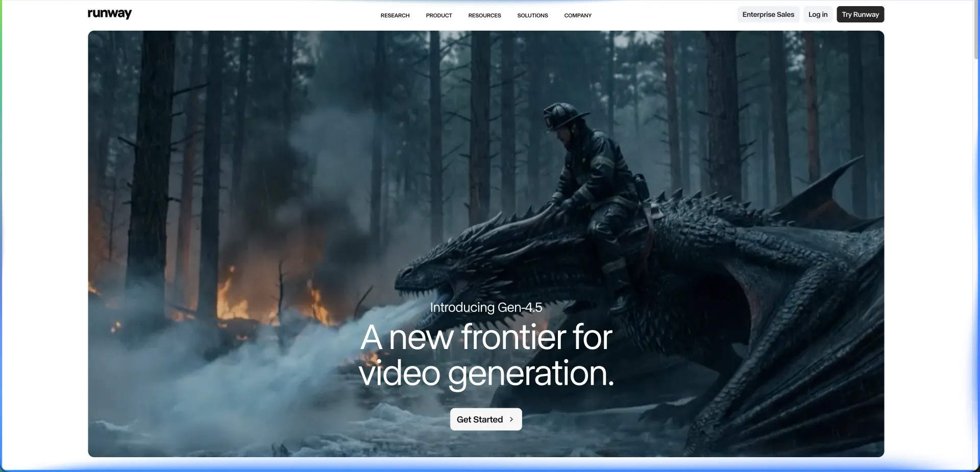Click the dark Try Runway button
980x472 pixels.
click(860, 14)
